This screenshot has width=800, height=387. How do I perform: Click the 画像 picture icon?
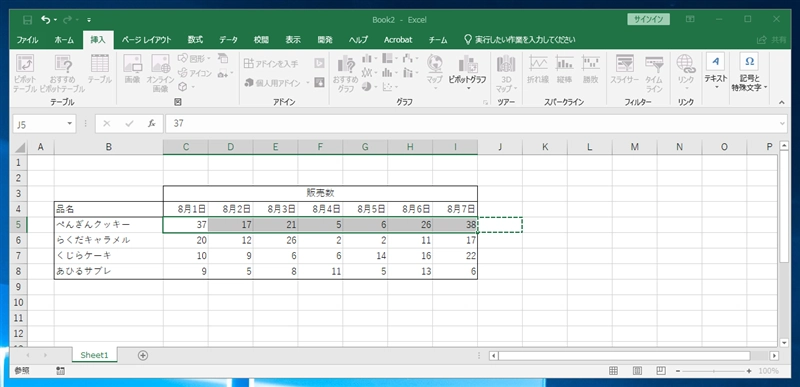point(133,69)
